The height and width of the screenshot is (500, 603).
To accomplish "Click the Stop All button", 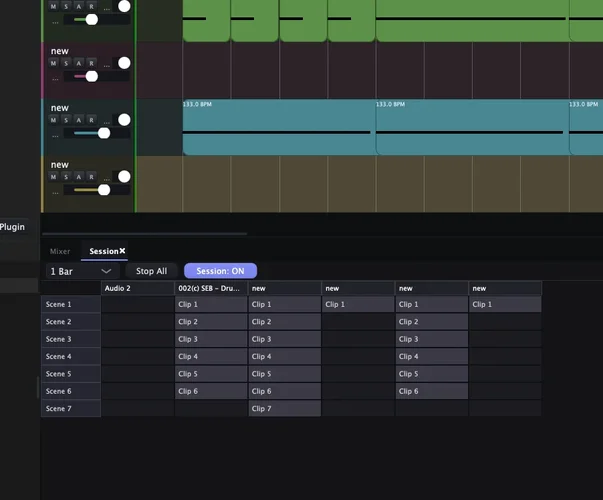I will point(152,271).
